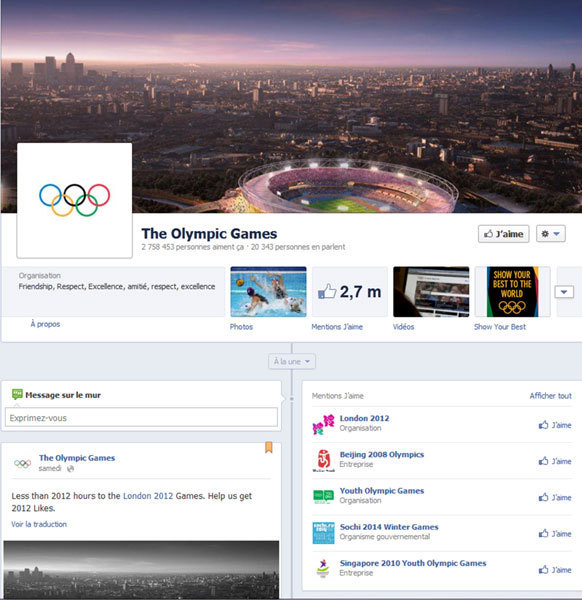
Task: Like Singapore 2010 Youth Olympic Games via J'aime
Action: 555,570
